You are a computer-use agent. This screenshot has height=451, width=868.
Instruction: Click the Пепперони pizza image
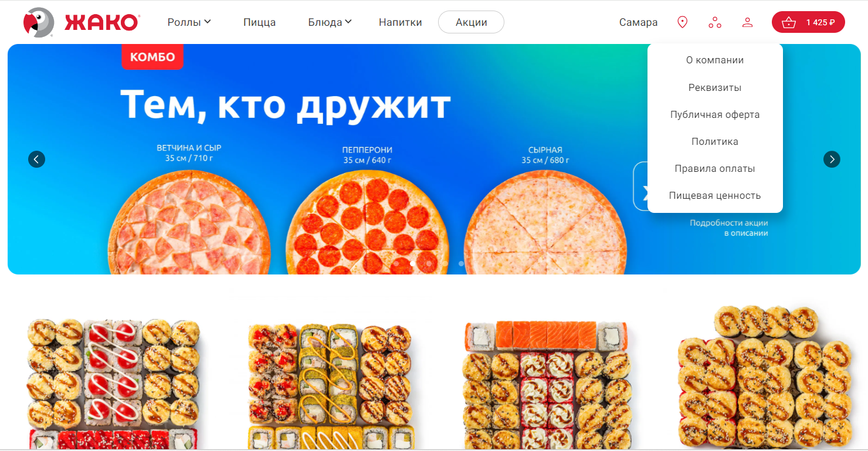click(x=367, y=223)
